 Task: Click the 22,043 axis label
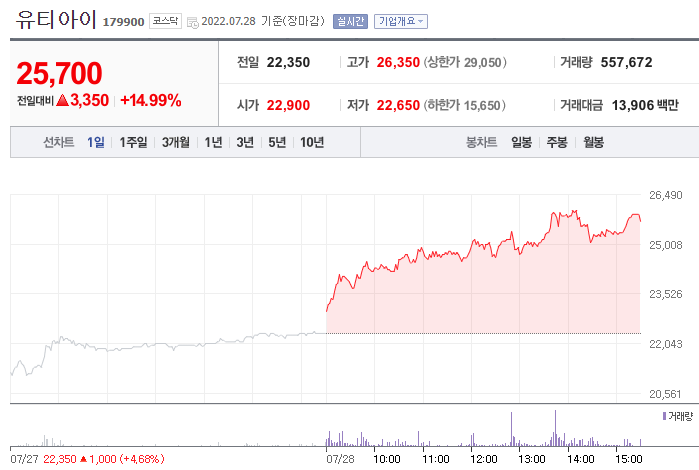coord(666,344)
